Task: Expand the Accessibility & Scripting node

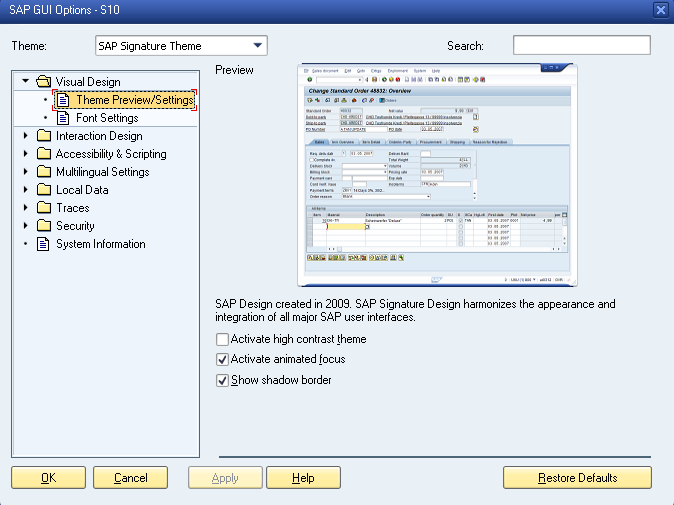Action: (25, 154)
